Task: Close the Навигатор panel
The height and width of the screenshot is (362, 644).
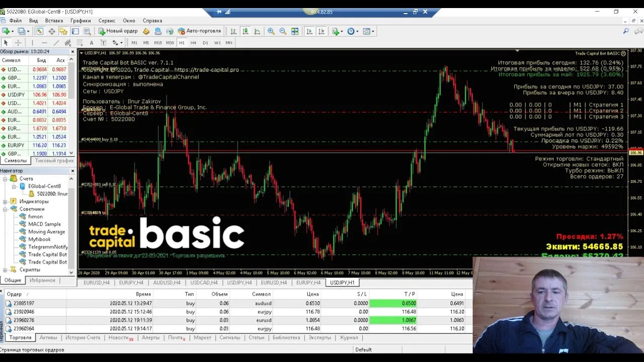Action: click(x=72, y=171)
